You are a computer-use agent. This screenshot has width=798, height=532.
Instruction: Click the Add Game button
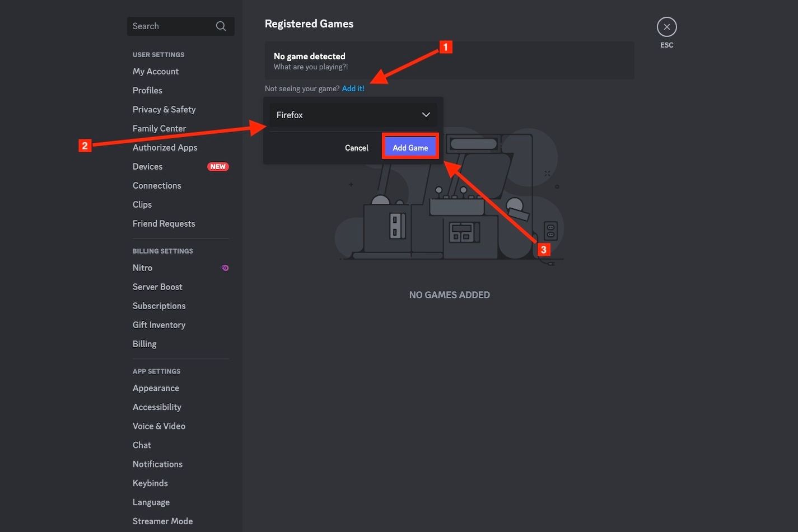click(x=410, y=147)
